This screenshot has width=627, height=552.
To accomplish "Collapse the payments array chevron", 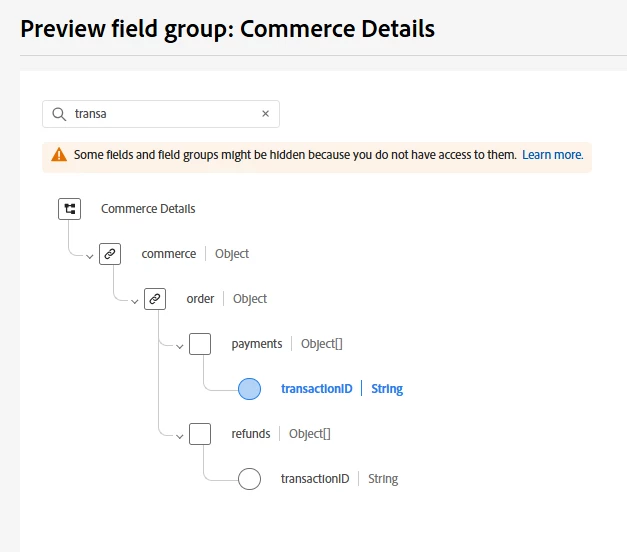I will coord(180,346).
